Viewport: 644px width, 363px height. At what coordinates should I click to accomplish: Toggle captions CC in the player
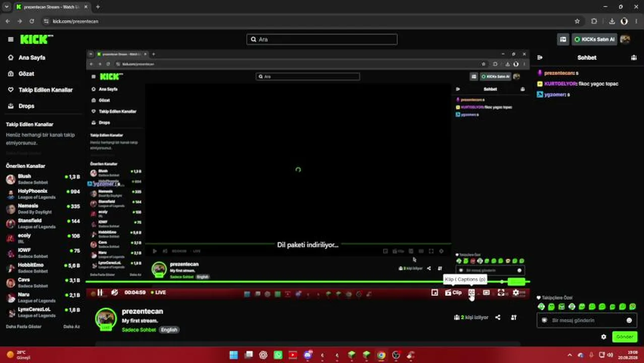tap(472, 292)
